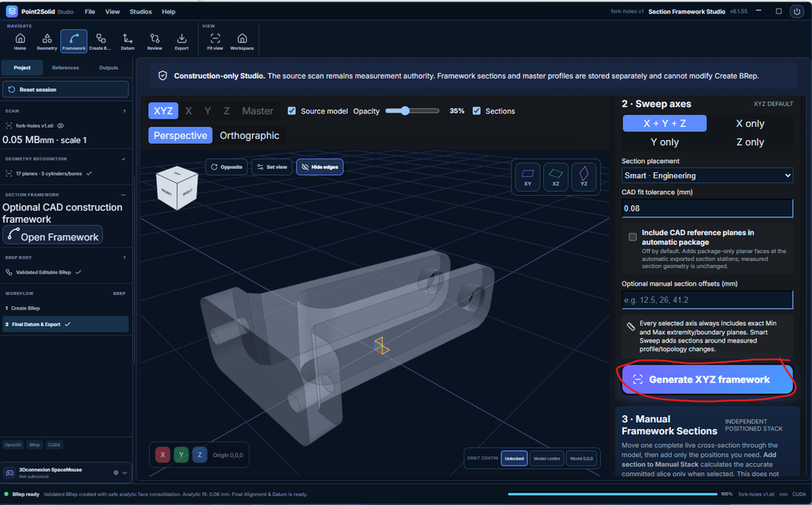Click the red X axis button
Screen dimensions: 812x505
pyautogui.click(x=163, y=455)
